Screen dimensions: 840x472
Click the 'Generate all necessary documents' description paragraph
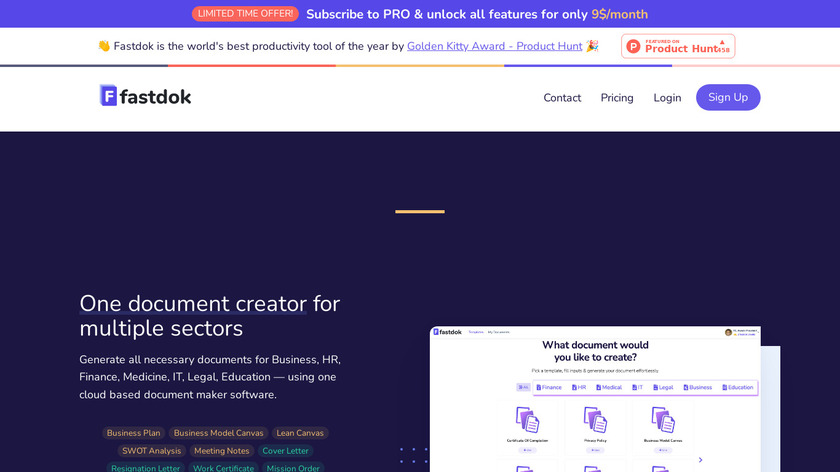[x=210, y=377]
